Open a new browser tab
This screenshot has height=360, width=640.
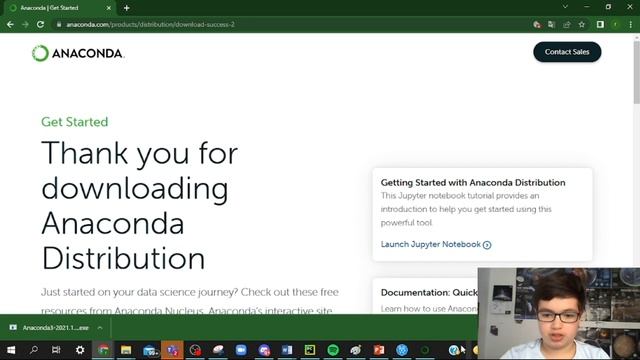click(x=127, y=8)
